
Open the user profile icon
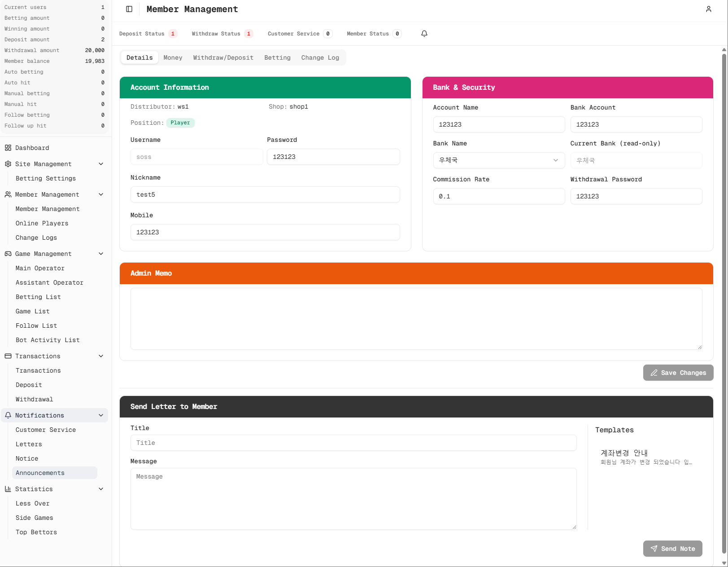(708, 9)
